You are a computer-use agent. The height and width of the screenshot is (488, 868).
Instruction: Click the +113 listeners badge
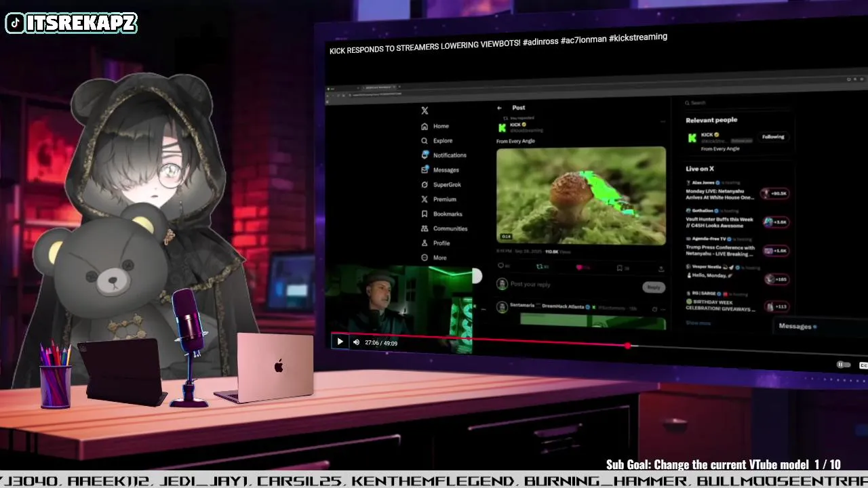[777, 307]
